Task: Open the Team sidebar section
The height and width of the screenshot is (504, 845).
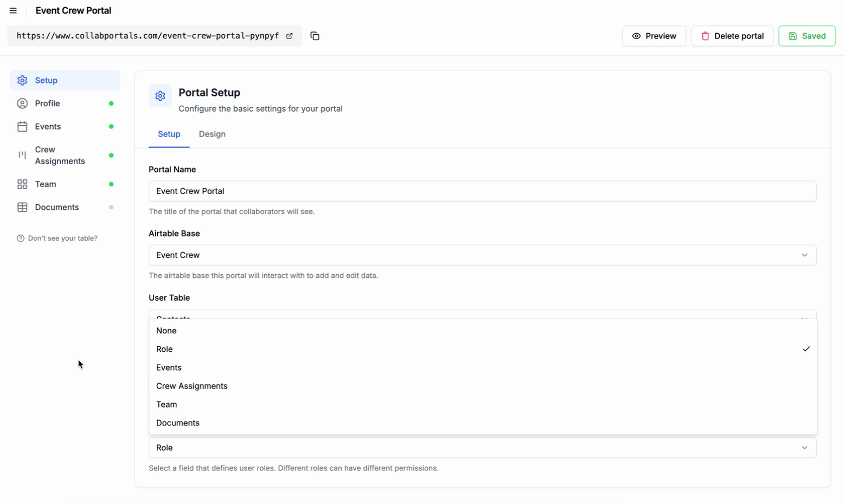Action: (x=65, y=184)
